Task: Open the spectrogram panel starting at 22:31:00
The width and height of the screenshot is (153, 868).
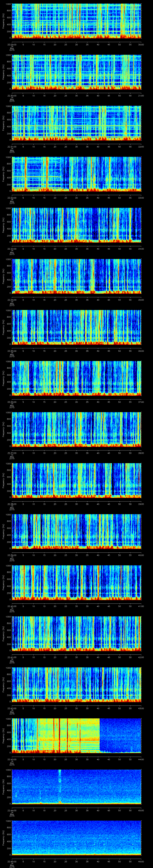Action: 77,123
